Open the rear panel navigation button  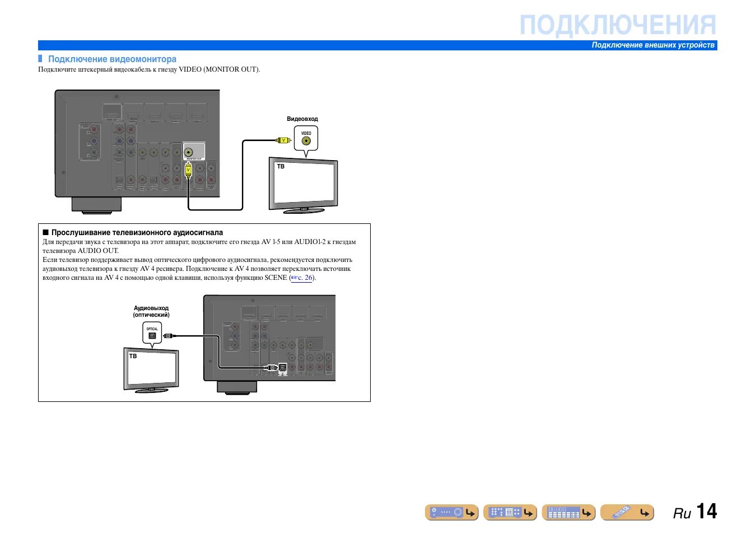tap(510, 512)
